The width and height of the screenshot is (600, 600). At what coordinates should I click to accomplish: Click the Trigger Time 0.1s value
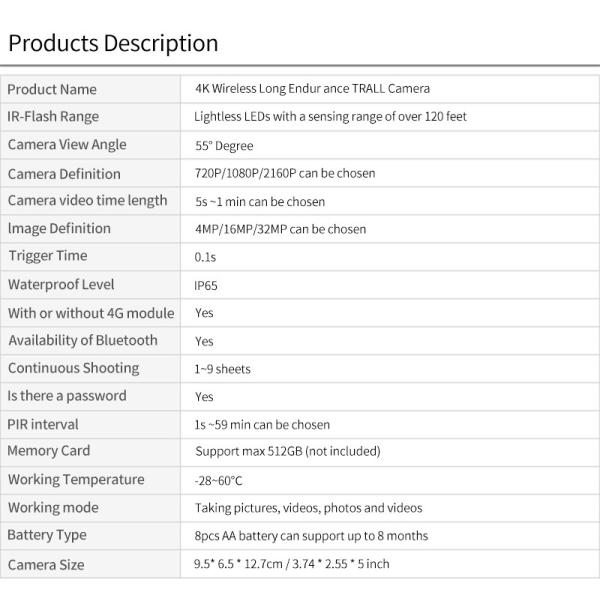click(205, 257)
